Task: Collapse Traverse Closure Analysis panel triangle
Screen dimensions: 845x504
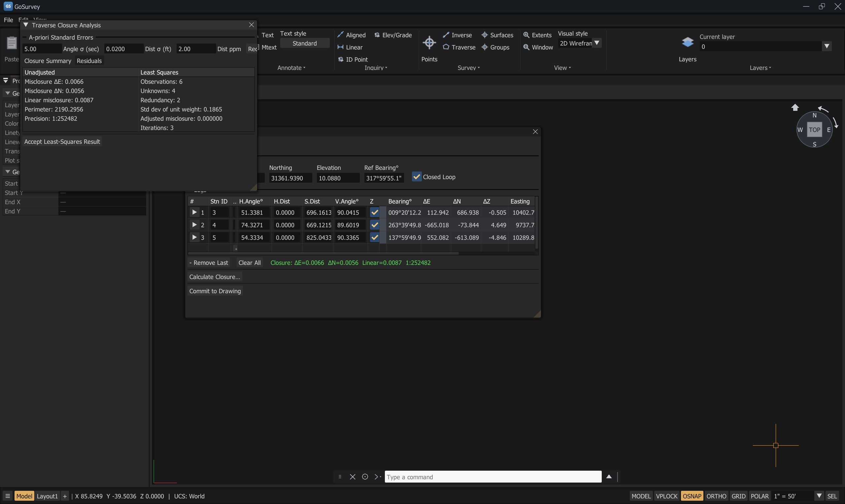Action: point(26,25)
